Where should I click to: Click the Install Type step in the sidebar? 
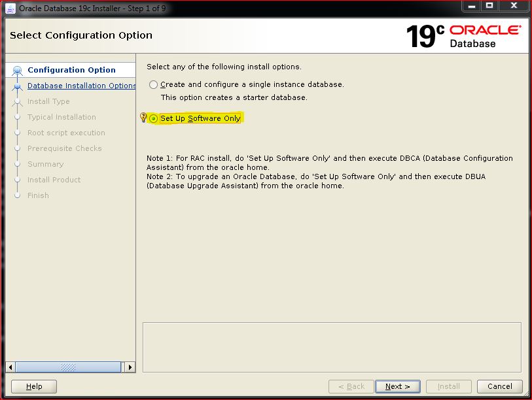coord(48,101)
